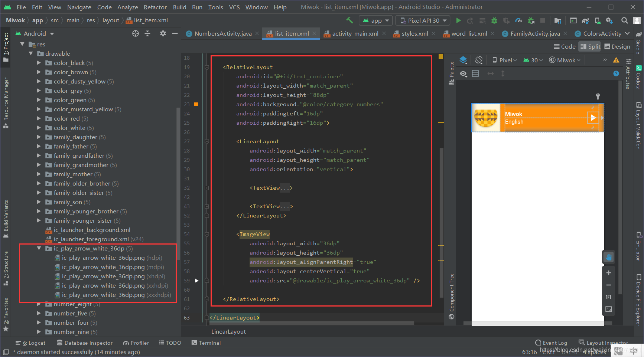
Task: Switch to styles.xml tab
Action: click(x=414, y=33)
